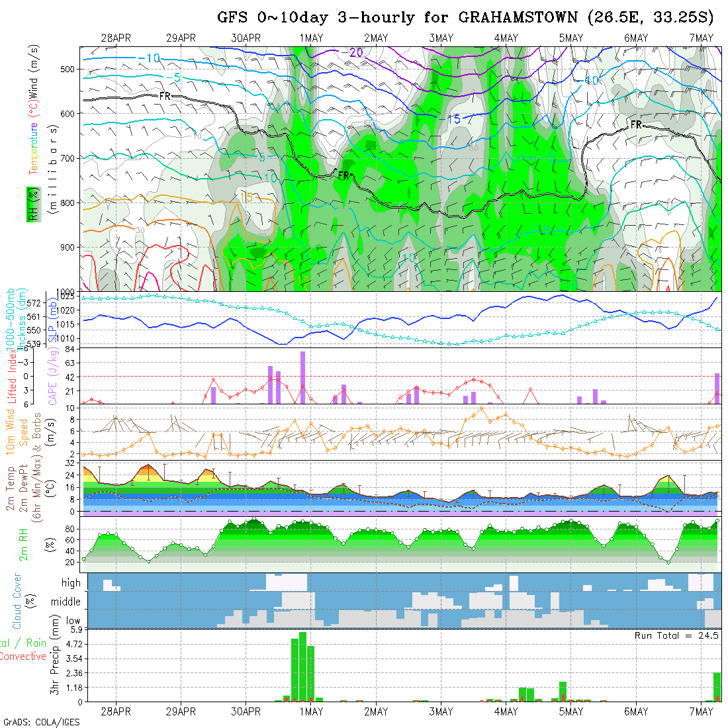The height and width of the screenshot is (728, 728).
Task: Click the 7MAY label on the top axis
Action: pos(701,38)
